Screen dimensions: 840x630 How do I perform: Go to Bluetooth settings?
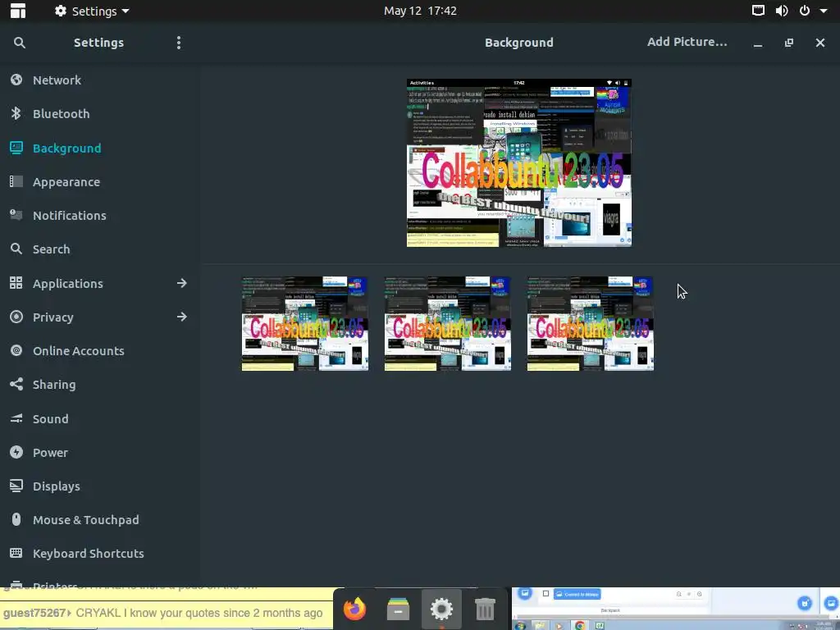[x=61, y=114]
